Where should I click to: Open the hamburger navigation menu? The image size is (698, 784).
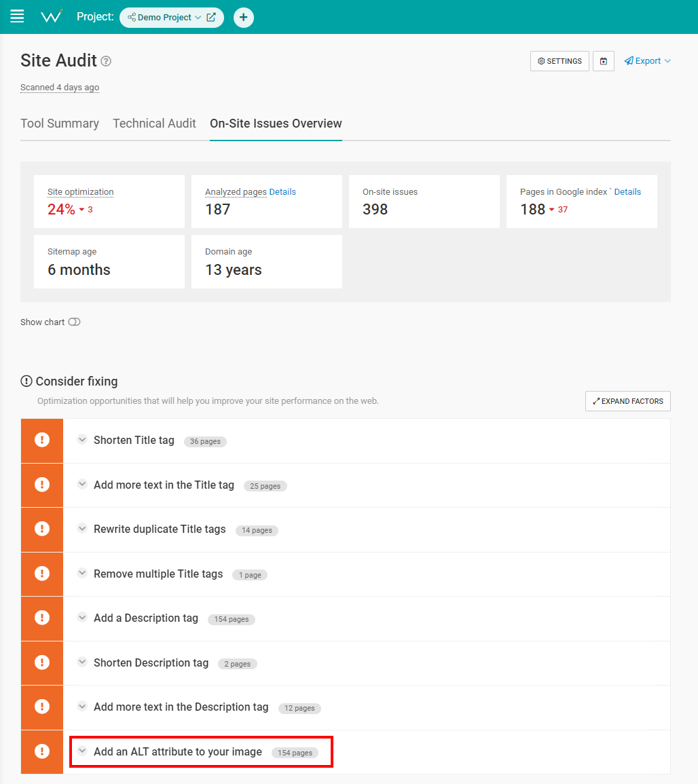[x=18, y=16]
